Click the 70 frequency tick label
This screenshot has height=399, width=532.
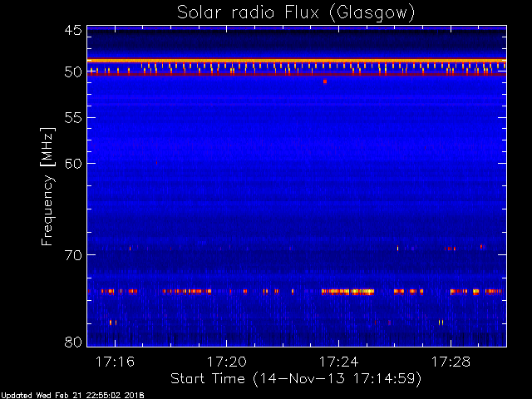tap(73, 255)
